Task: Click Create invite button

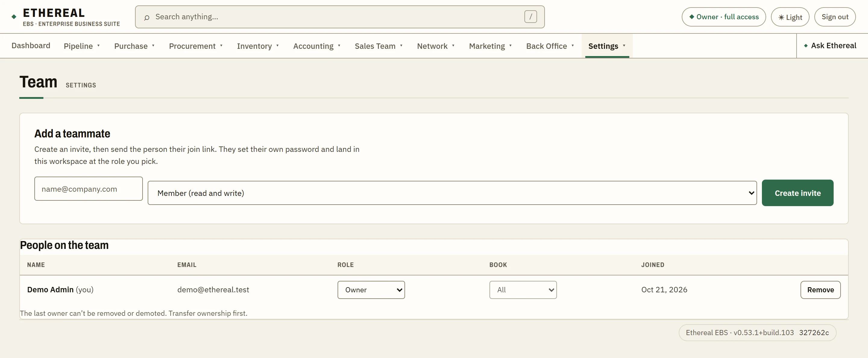Action: (x=797, y=193)
